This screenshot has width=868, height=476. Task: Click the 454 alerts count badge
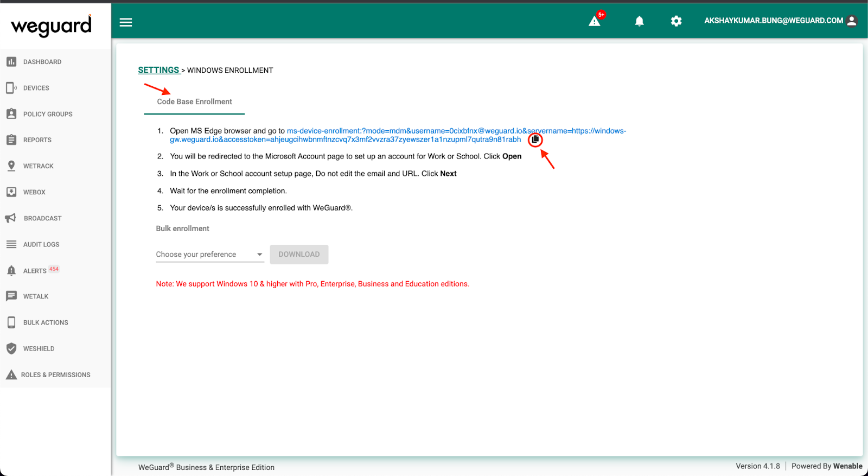point(54,269)
